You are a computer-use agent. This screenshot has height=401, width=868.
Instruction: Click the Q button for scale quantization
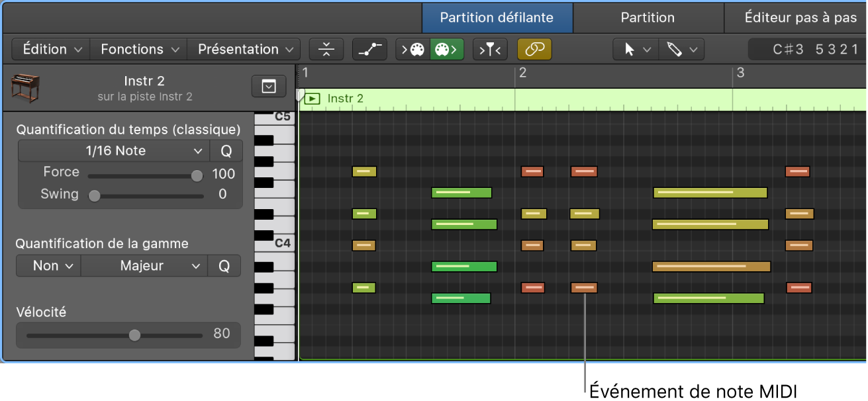point(226,265)
